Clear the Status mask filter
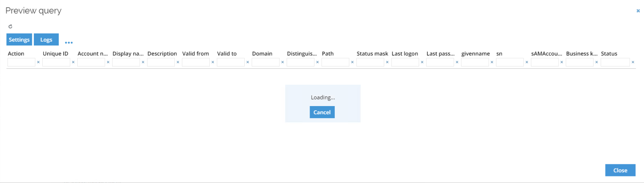This screenshot has height=183, width=644. 387,62
